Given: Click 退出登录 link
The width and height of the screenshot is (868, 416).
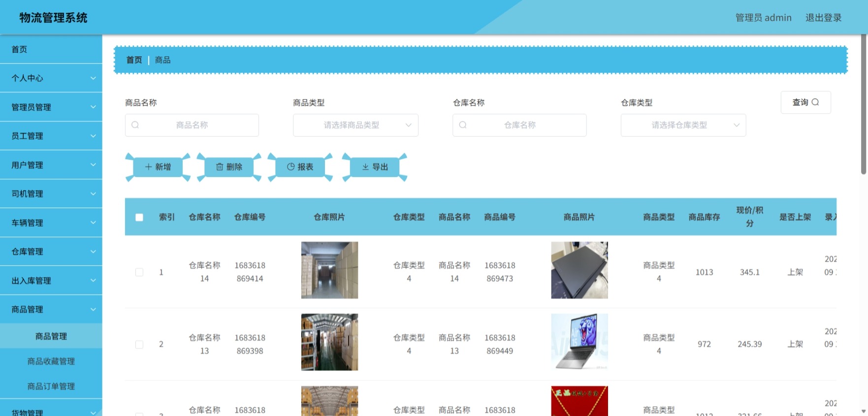Looking at the screenshot, I should pos(823,18).
